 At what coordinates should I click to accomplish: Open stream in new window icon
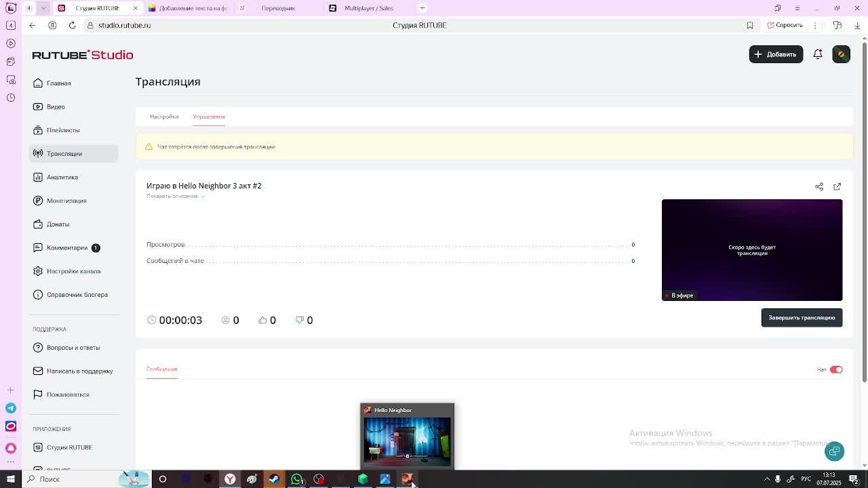point(837,186)
